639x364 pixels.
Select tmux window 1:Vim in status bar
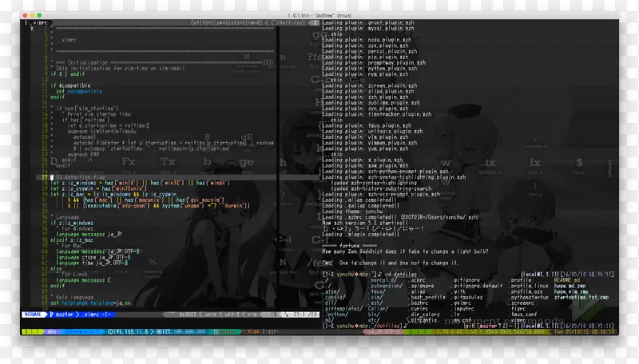pos(252,331)
